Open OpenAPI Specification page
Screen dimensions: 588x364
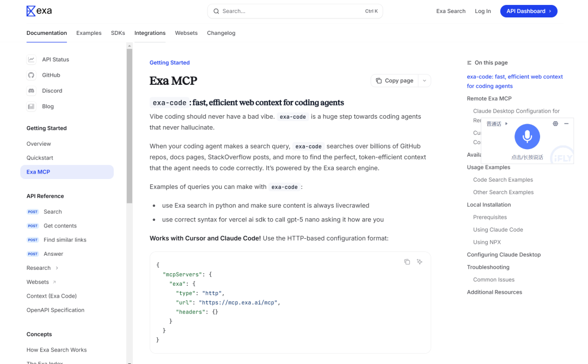(56, 310)
